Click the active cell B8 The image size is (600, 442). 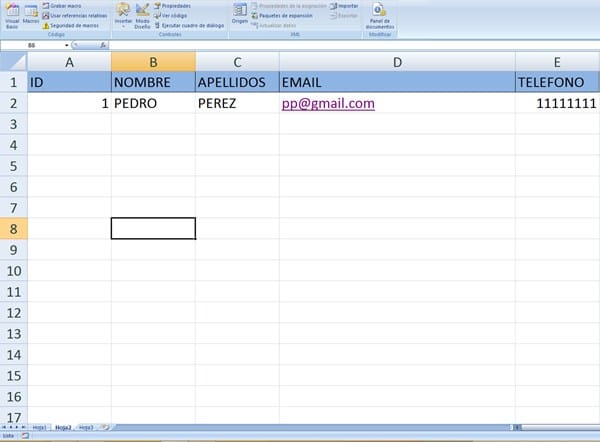(x=153, y=228)
